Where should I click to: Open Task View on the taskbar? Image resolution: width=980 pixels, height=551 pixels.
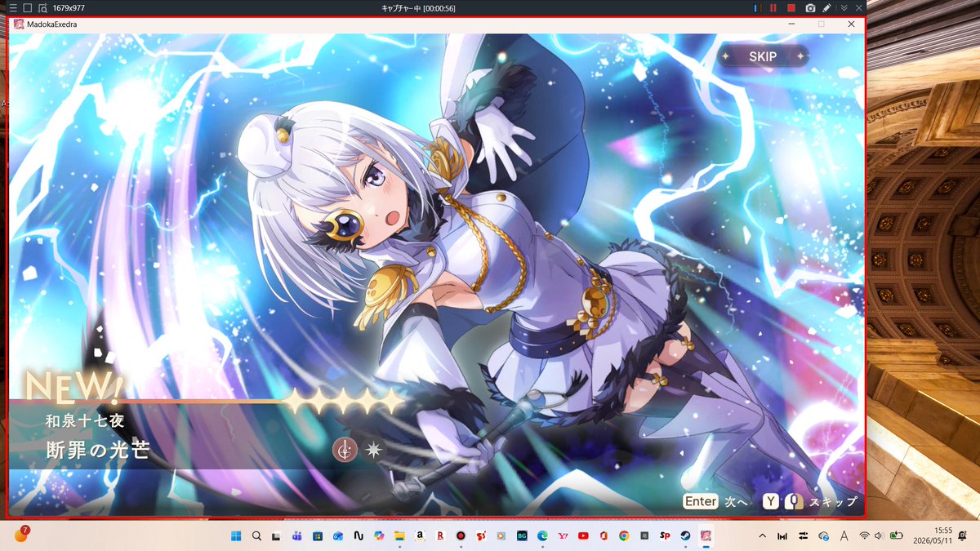275,536
